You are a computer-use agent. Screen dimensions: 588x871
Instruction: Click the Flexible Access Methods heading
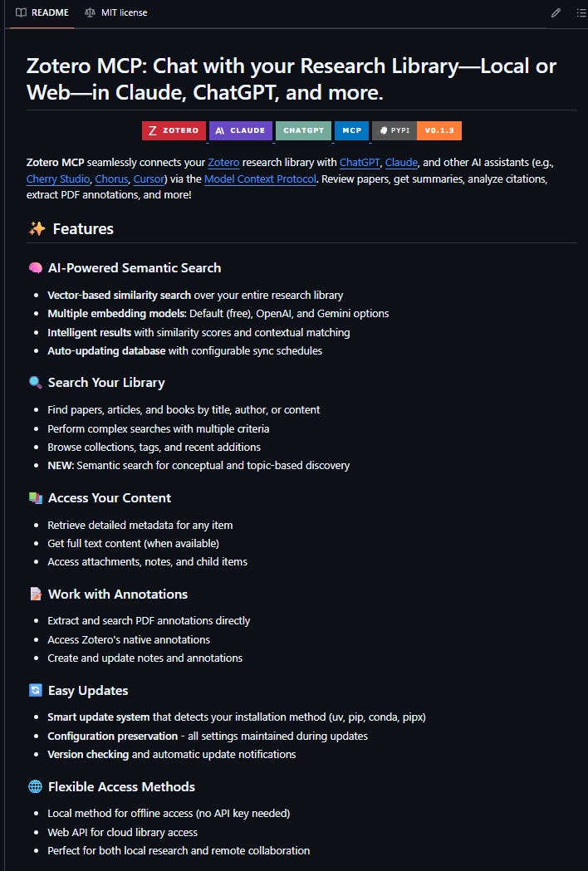(x=121, y=787)
